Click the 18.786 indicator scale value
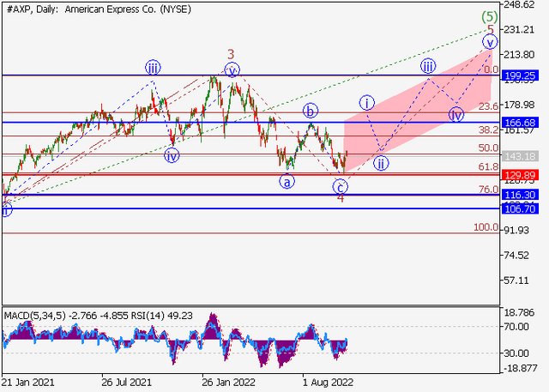This screenshot has width=549, height=392. click(x=518, y=312)
